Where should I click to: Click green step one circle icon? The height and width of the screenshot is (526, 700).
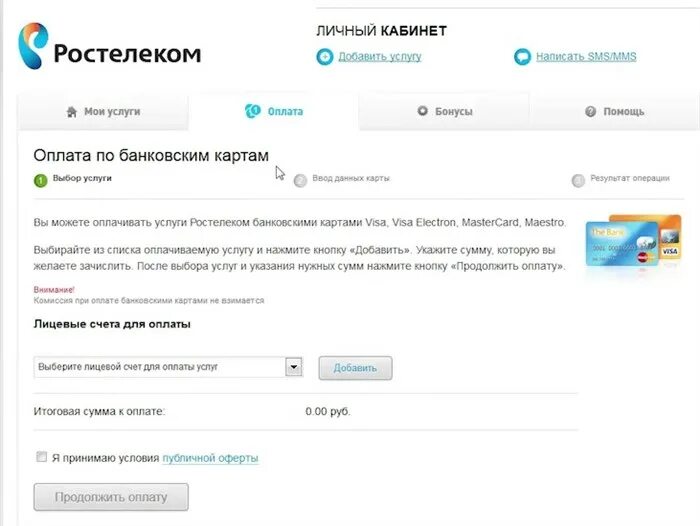pyautogui.click(x=41, y=180)
